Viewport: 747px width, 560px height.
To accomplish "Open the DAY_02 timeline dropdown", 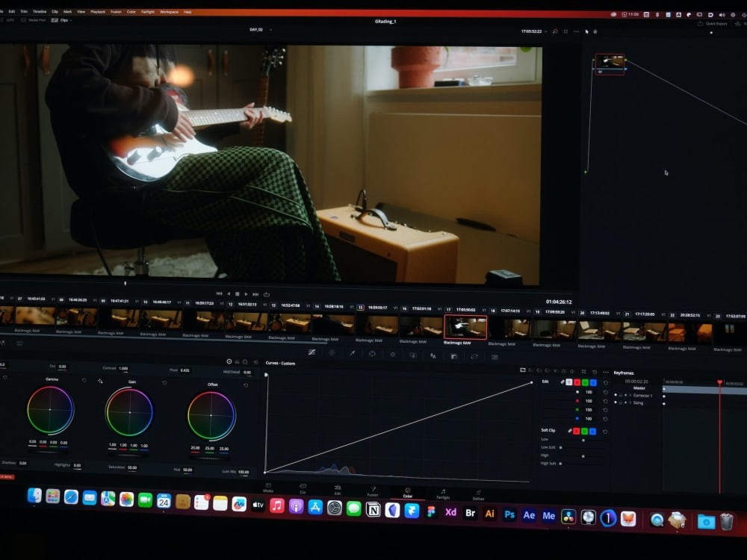I will coord(270,28).
